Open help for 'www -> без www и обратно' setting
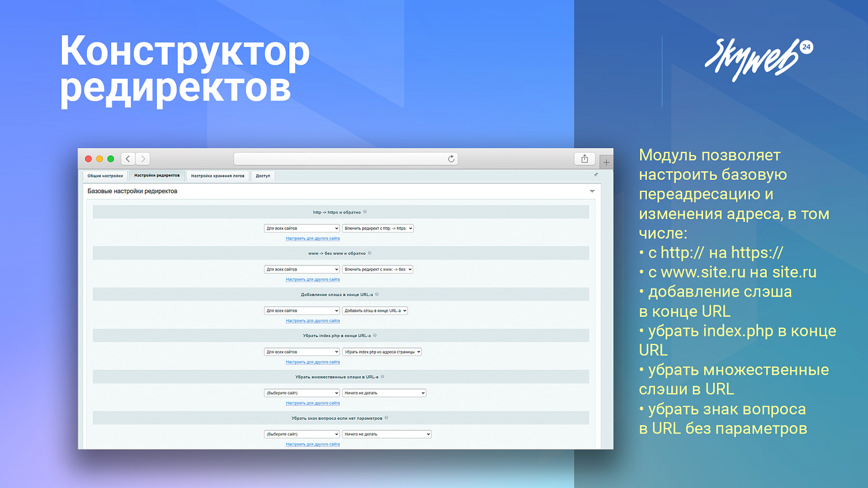The image size is (868, 488). (370, 253)
